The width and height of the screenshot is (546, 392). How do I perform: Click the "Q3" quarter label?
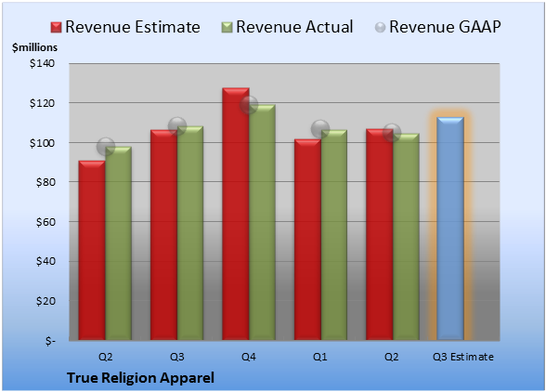point(177,357)
